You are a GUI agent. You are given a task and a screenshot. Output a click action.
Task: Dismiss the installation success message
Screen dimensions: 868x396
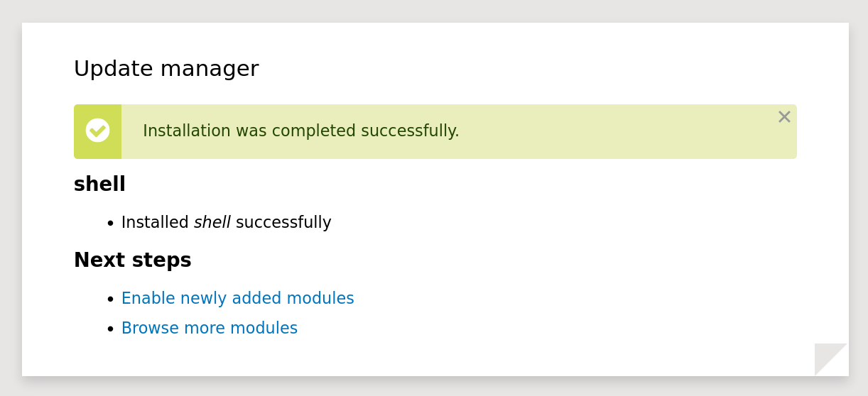pyautogui.click(x=784, y=117)
